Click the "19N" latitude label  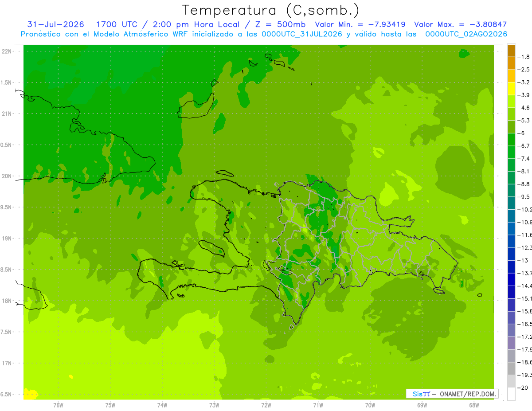[7, 239]
